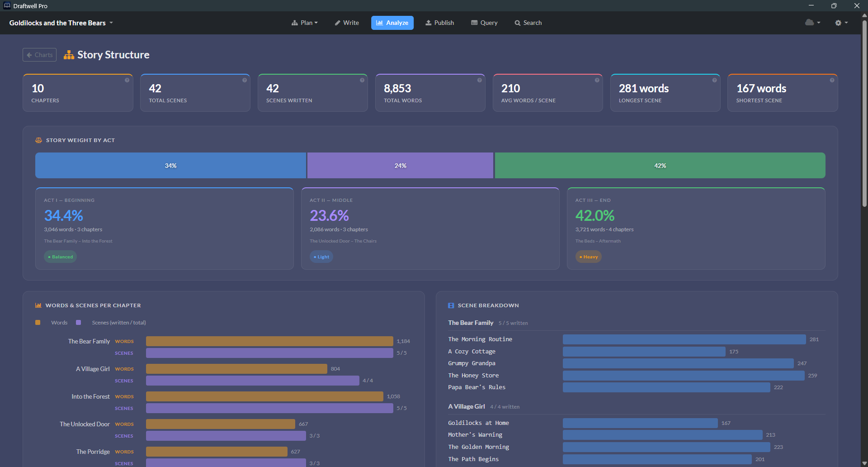Click A Cozy Cottage scene row
868x467 pixels.
[637, 352]
